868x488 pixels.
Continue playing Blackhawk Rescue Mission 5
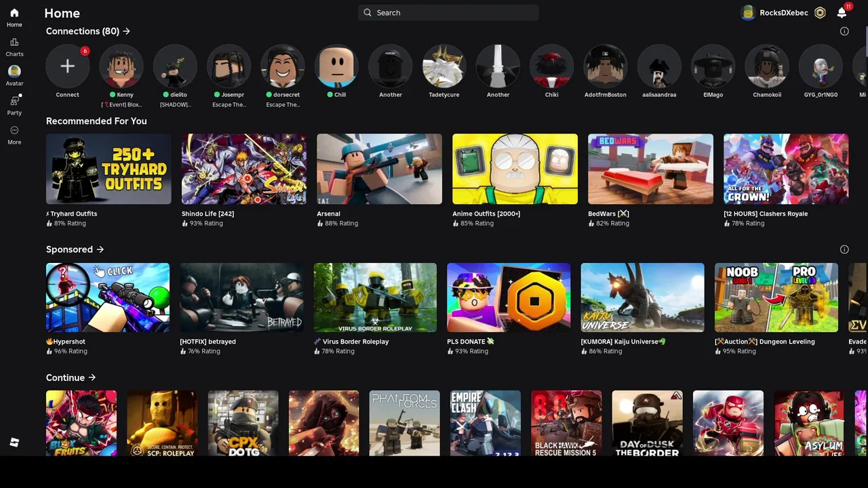[x=566, y=423]
